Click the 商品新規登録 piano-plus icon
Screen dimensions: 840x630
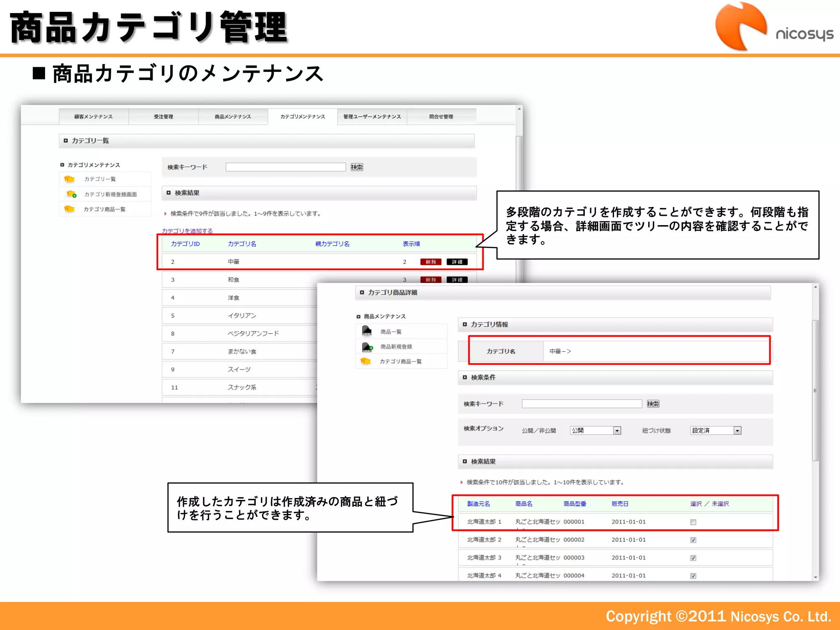(x=367, y=347)
